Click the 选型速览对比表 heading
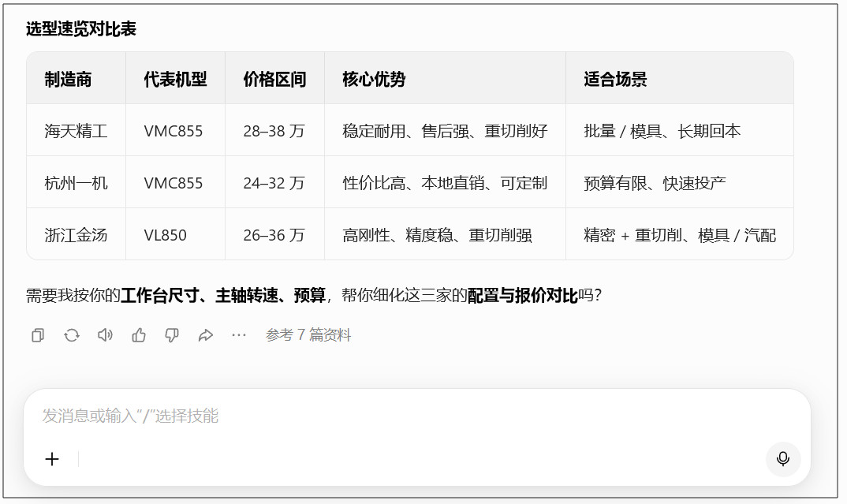 [x=81, y=29]
